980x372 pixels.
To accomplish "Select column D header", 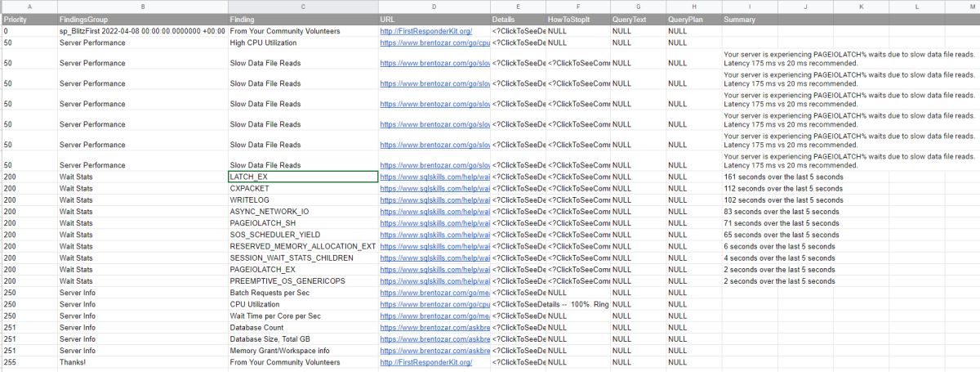I will pos(434,7).
